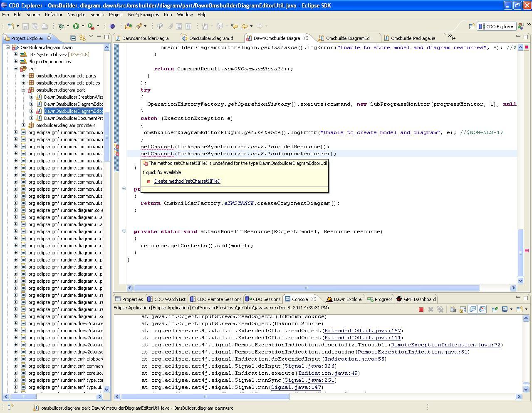The height and width of the screenshot is (413, 532).
Task: Expand the JRE System Library node
Action: click(16, 55)
